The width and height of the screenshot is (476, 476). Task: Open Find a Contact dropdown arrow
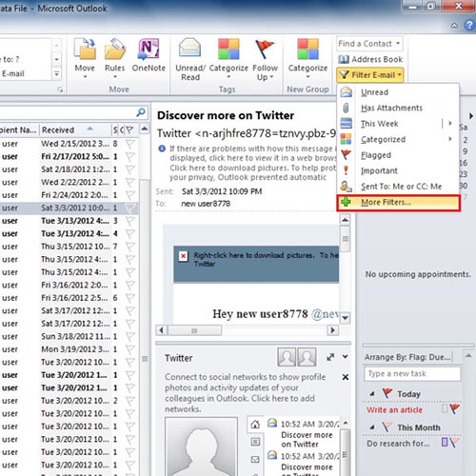(398, 44)
